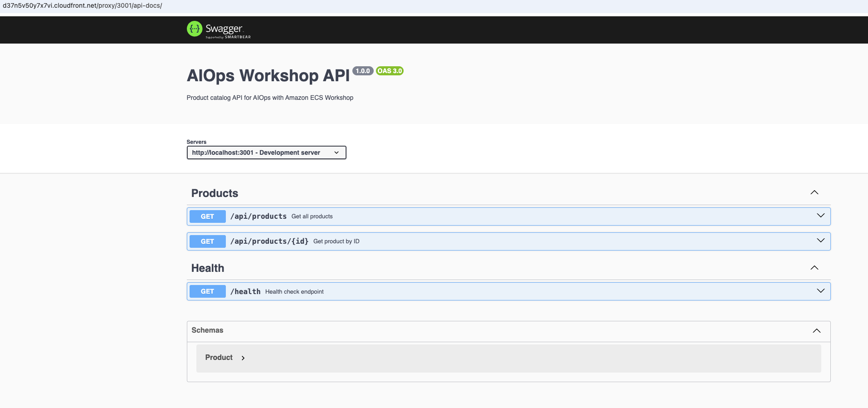Click the browser URL address text

(83, 6)
